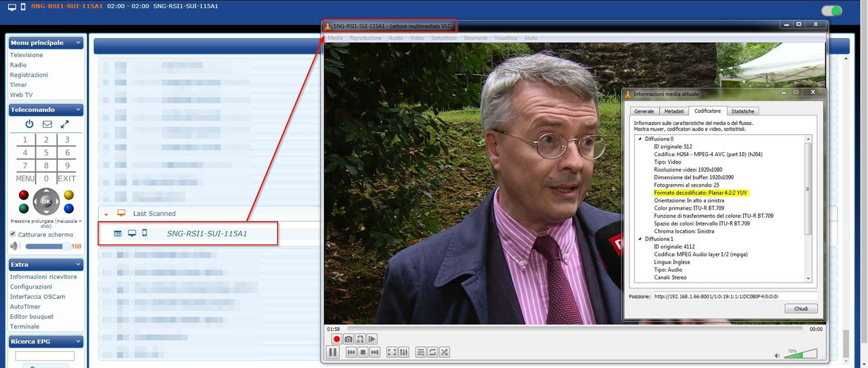This screenshot has height=368, width=868.
Task: Click remote number key 5
Action: tap(46, 153)
